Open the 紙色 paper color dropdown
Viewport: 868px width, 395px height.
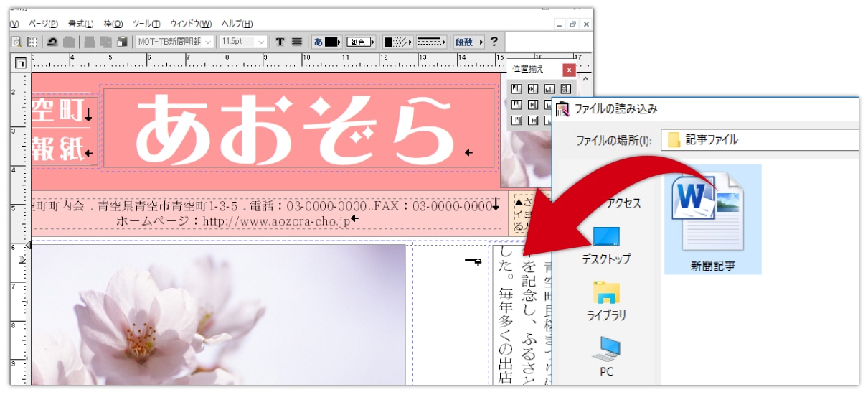pyautogui.click(x=362, y=42)
